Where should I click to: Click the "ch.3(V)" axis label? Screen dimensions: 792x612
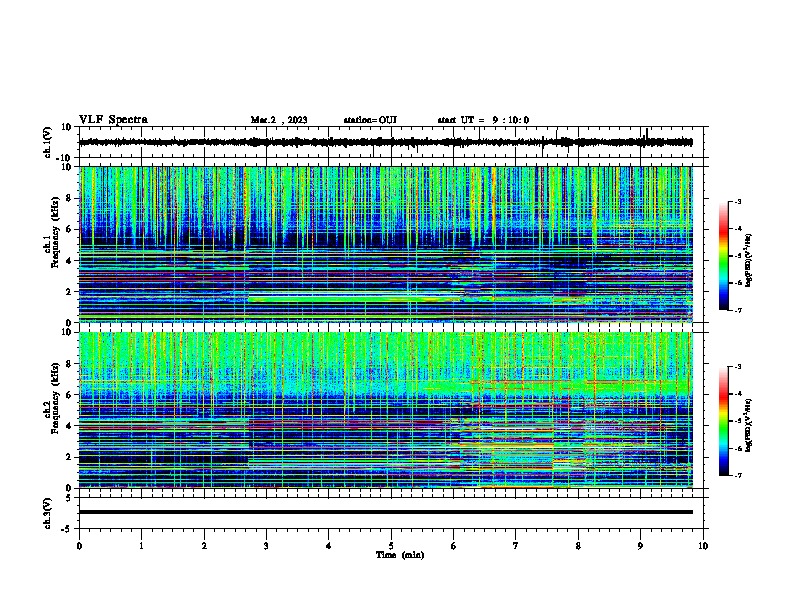click(x=48, y=513)
